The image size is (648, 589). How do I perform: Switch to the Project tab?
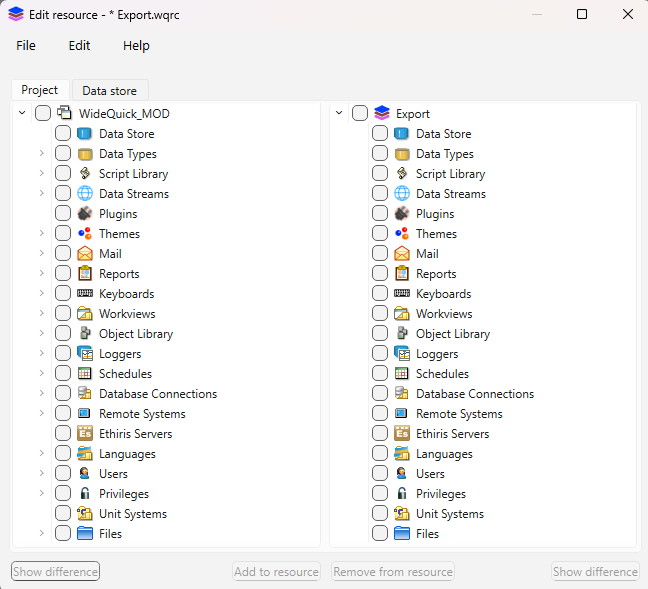click(40, 90)
